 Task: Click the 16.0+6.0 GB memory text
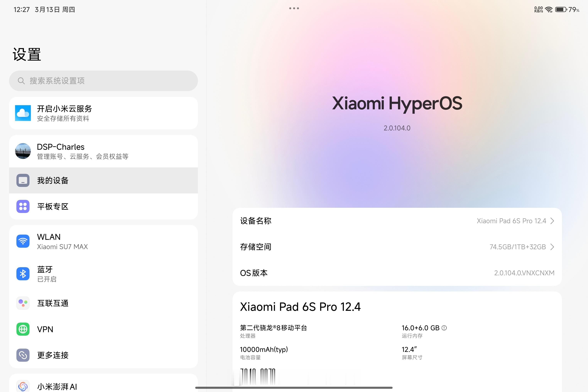pyautogui.click(x=421, y=328)
